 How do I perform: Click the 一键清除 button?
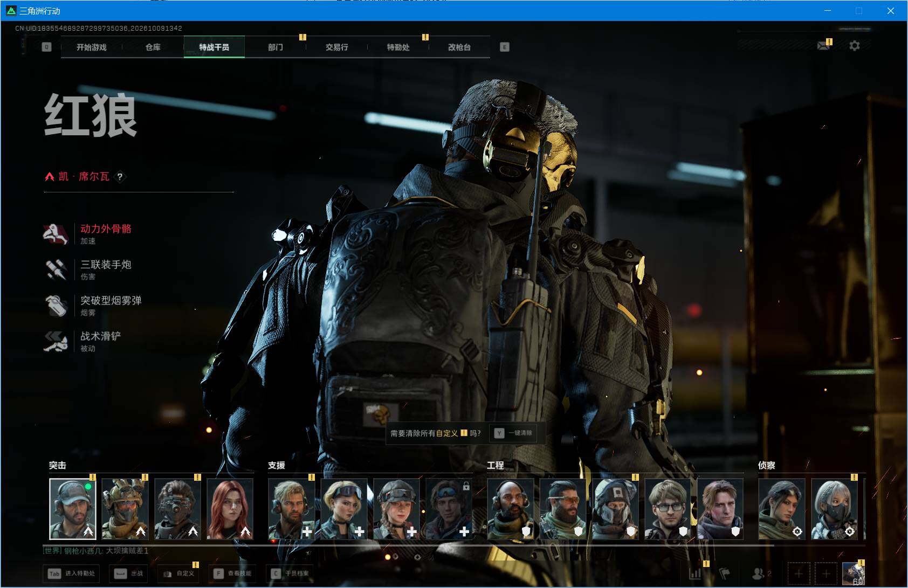pyautogui.click(x=514, y=433)
